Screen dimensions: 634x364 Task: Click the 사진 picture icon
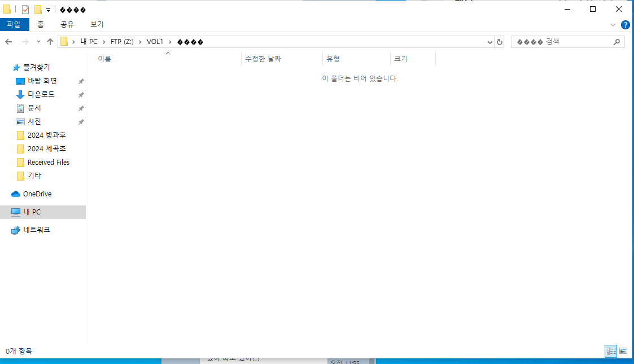click(x=20, y=121)
